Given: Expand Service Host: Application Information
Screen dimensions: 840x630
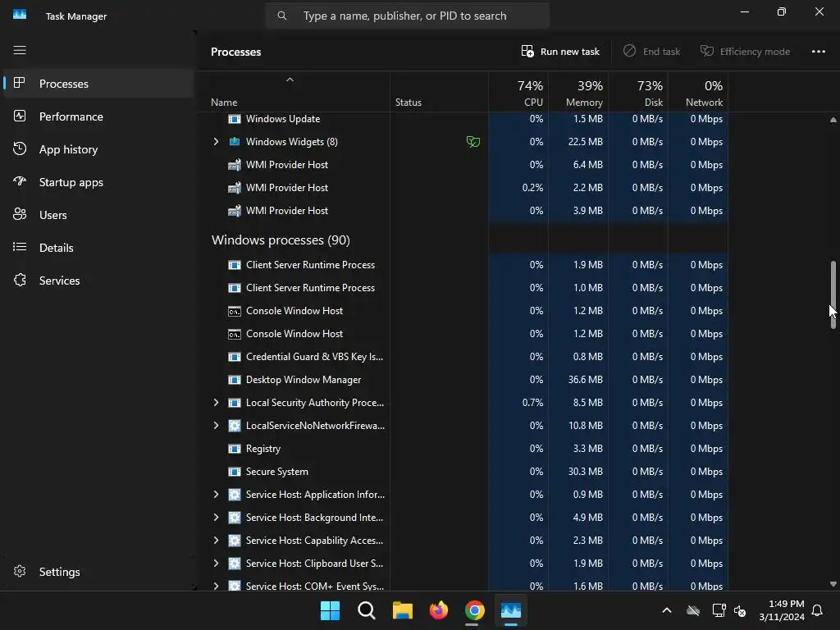Looking at the screenshot, I should coord(216,495).
